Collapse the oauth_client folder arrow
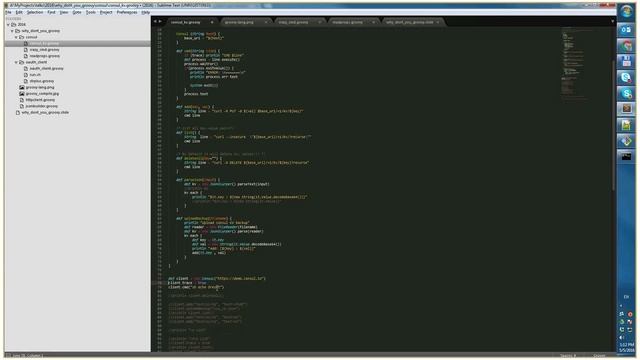 [x=16, y=62]
